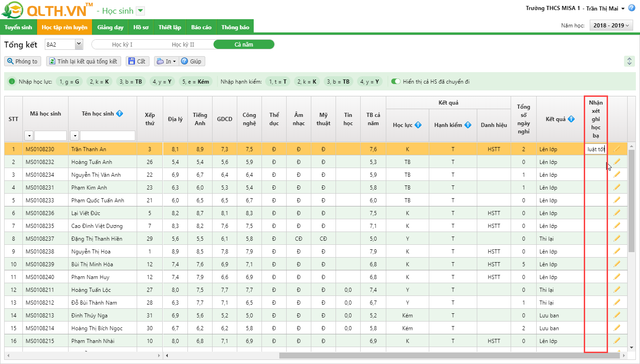Expand the Học sinh module dropdown arrow
This screenshot has height=364, width=640.
pos(140,11)
